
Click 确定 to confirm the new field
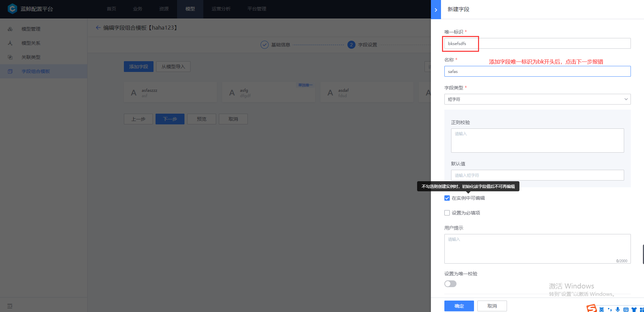[459, 306]
